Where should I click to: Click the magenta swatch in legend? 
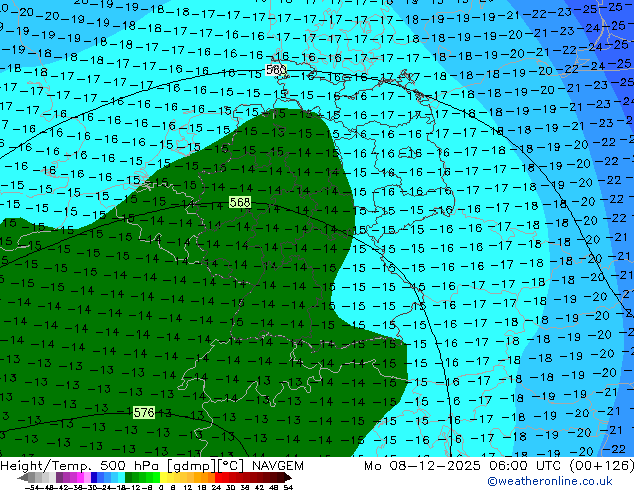coord(80,477)
